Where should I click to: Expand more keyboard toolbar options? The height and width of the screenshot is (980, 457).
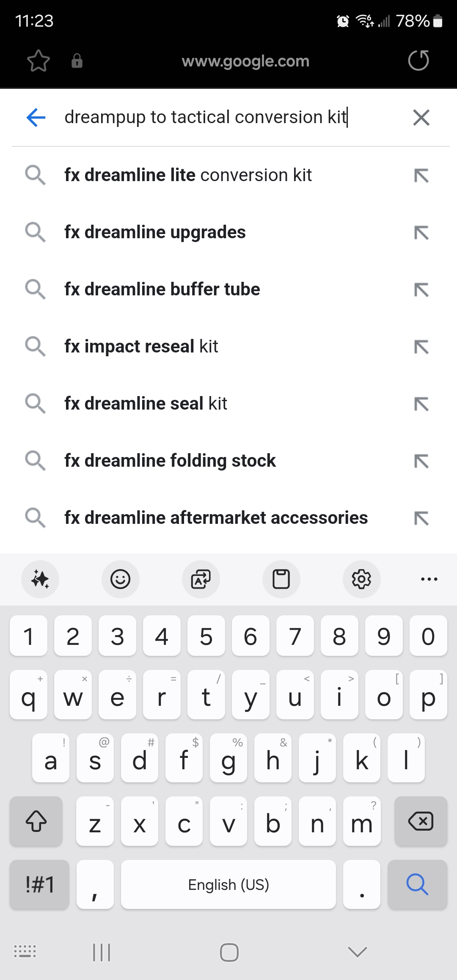[429, 579]
